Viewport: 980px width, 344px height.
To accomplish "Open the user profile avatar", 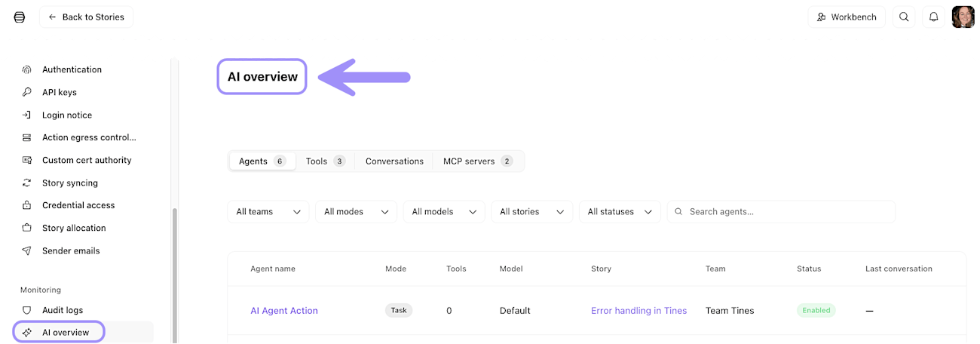I will (x=963, y=17).
